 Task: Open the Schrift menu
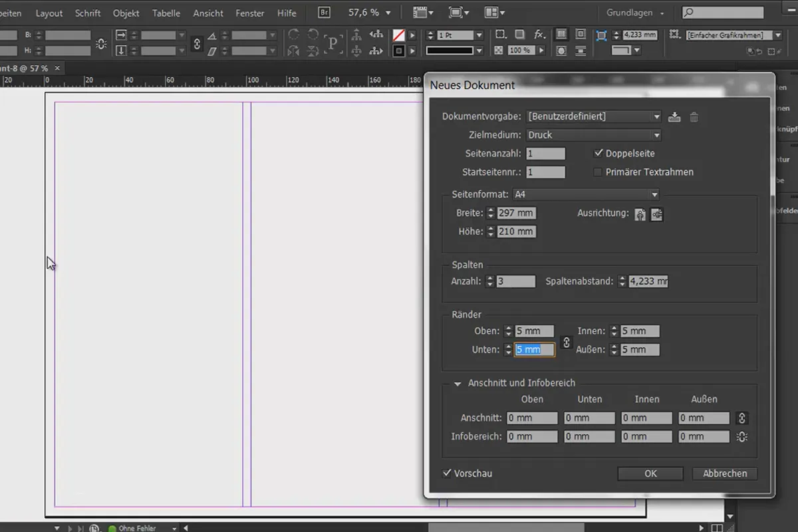point(88,13)
